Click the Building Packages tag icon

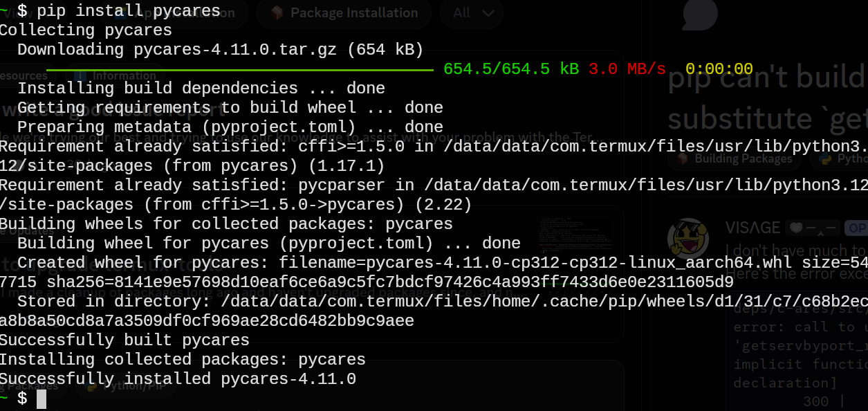pos(683,158)
